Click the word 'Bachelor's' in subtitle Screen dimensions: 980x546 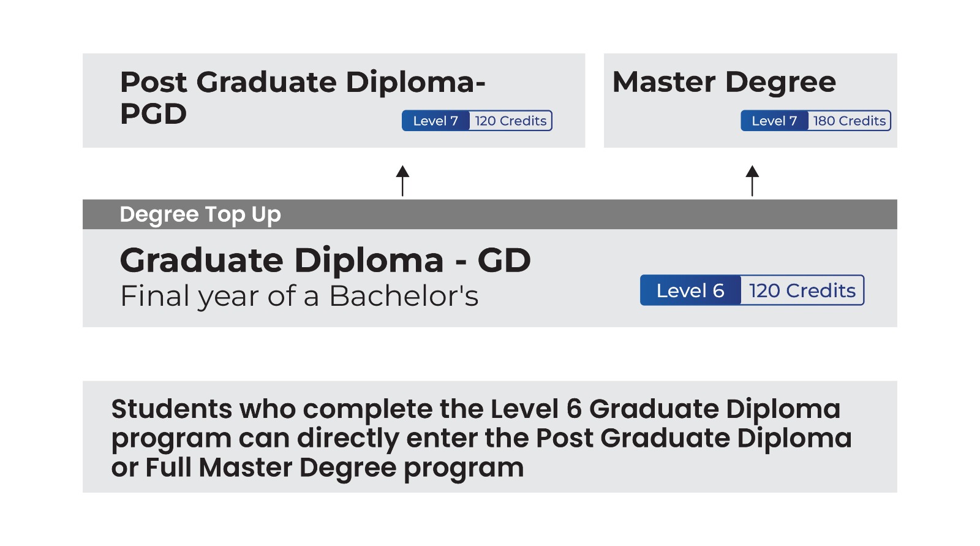[x=404, y=297]
